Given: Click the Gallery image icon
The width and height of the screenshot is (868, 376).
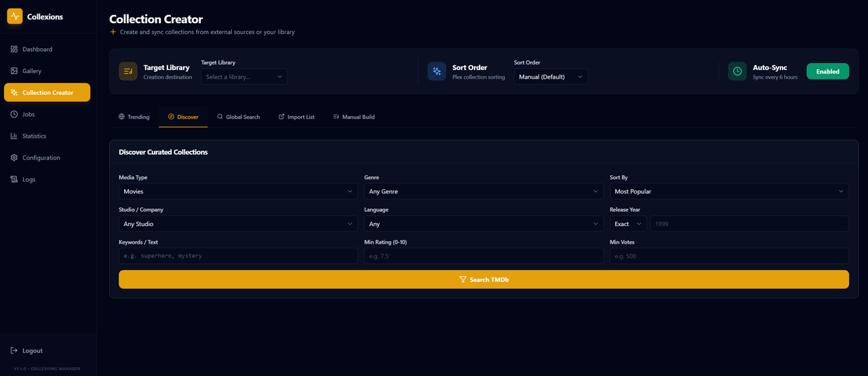Looking at the screenshot, I should click(14, 71).
